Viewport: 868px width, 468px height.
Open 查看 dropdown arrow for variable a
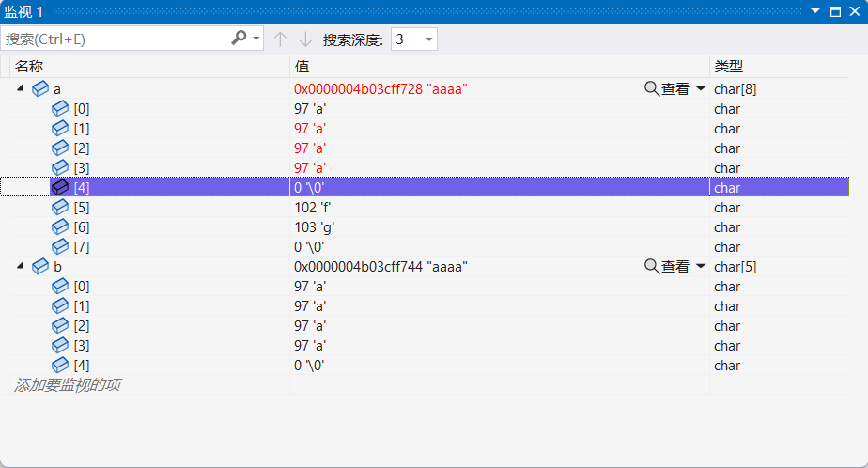pyautogui.click(x=700, y=88)
